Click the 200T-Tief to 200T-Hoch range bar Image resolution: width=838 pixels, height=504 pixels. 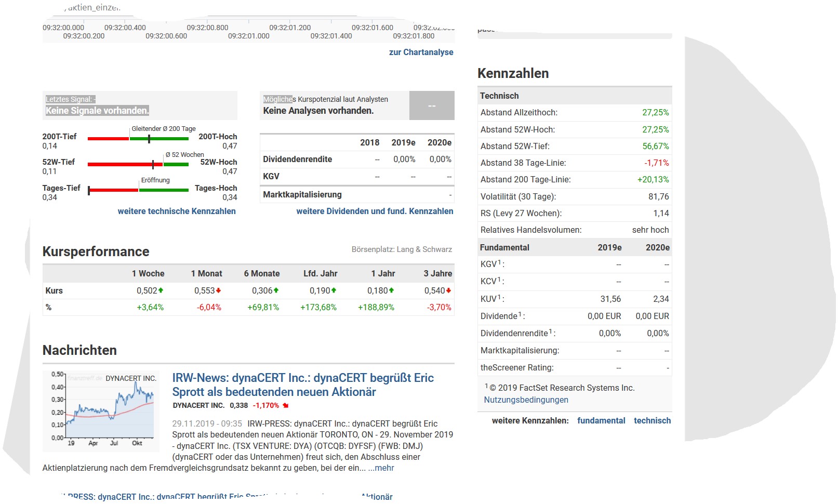pyautogui.click(x=138, y=139)
